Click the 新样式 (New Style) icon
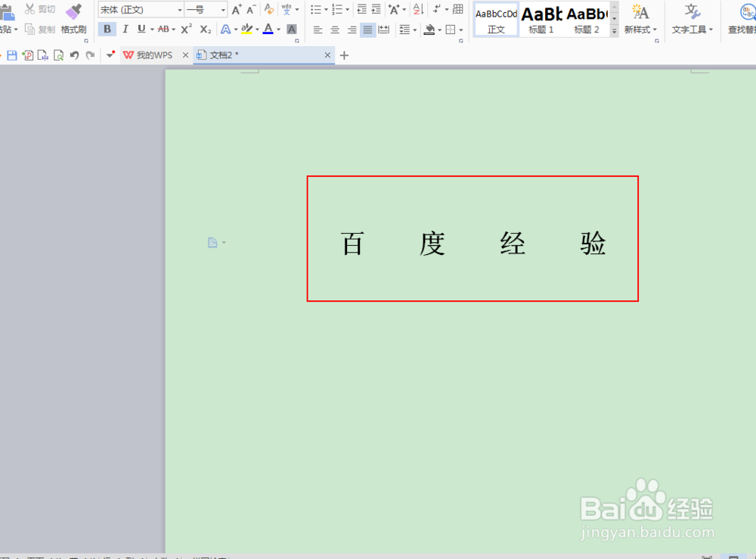This screenshot has width=756, height=559. pyautogui.click(x=639, y=20)
